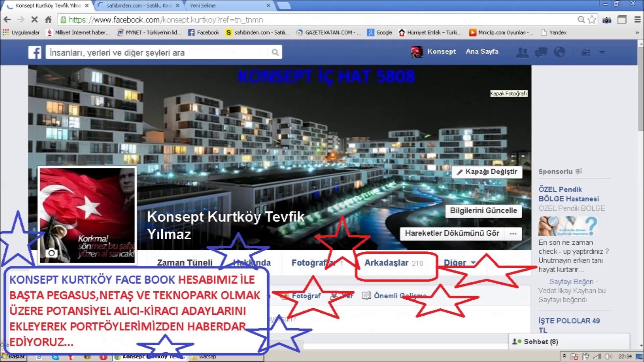The height and width of the screenshot is (362, 644).
Task: Open the Arkadaşlar profile tab
Action: (386, 263)
